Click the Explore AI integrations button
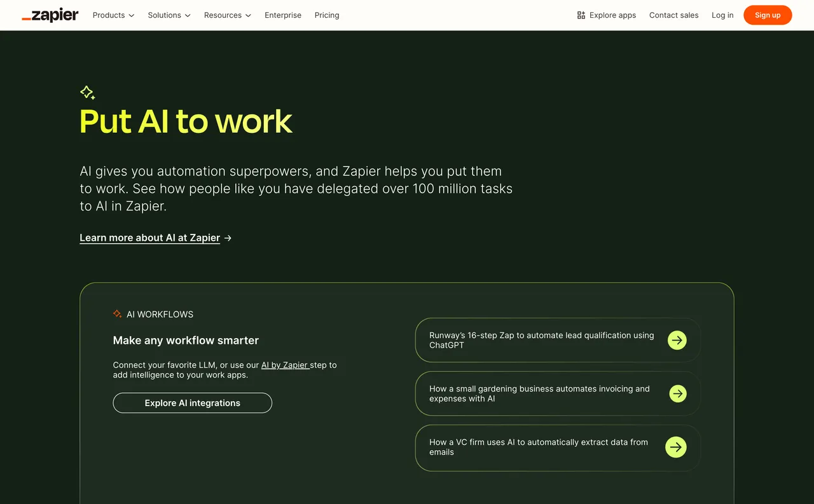This screenshot has width=814, height=504. [x=192, y=402]
